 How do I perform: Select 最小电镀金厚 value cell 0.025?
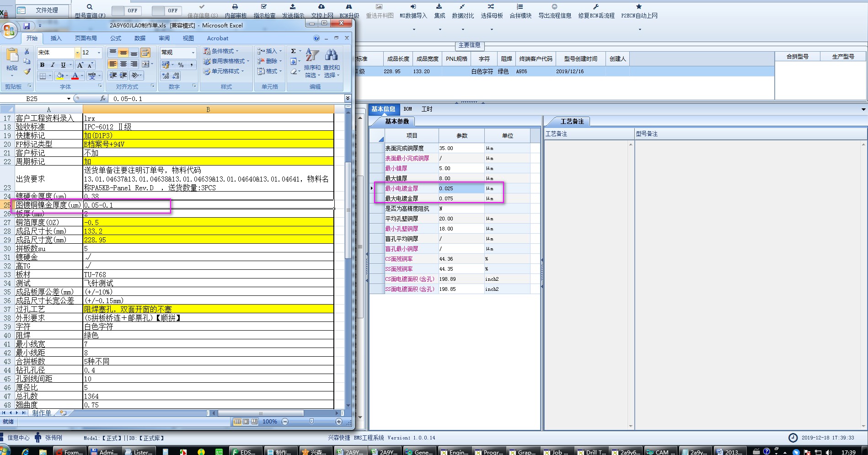pos(461,188)
